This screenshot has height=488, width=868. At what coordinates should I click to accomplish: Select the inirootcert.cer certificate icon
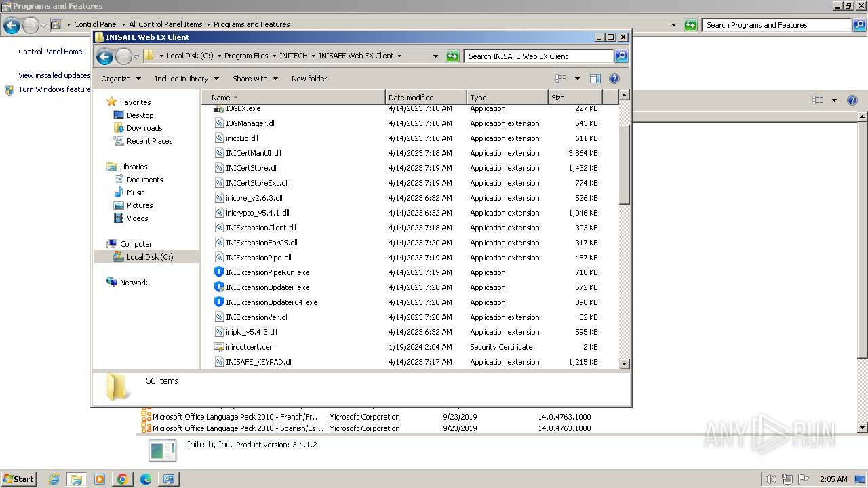(219, 347)
